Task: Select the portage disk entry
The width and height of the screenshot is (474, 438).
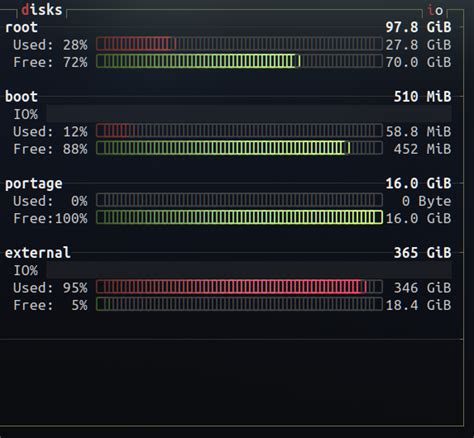Action: tap(34, 184)
